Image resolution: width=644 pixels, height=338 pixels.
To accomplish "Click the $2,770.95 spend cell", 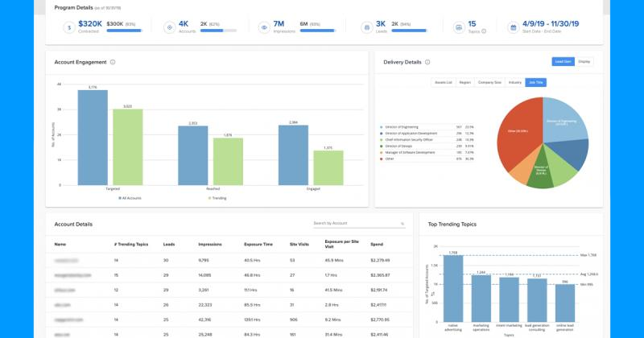I will [x=380, y=319].
